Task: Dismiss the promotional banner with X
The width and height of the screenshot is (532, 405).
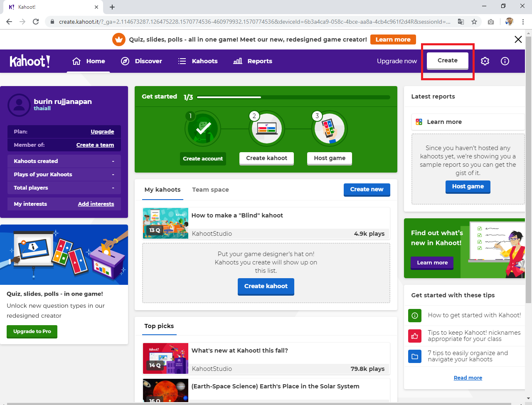Action: coord(518,40)
